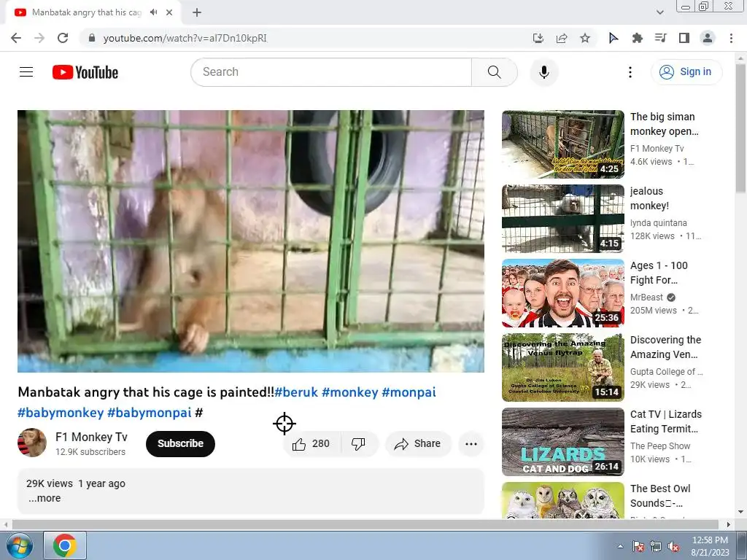Open F1 Monkey Tv channel avatar
This screenshot has width=747, height=560.
click(32, 443)
